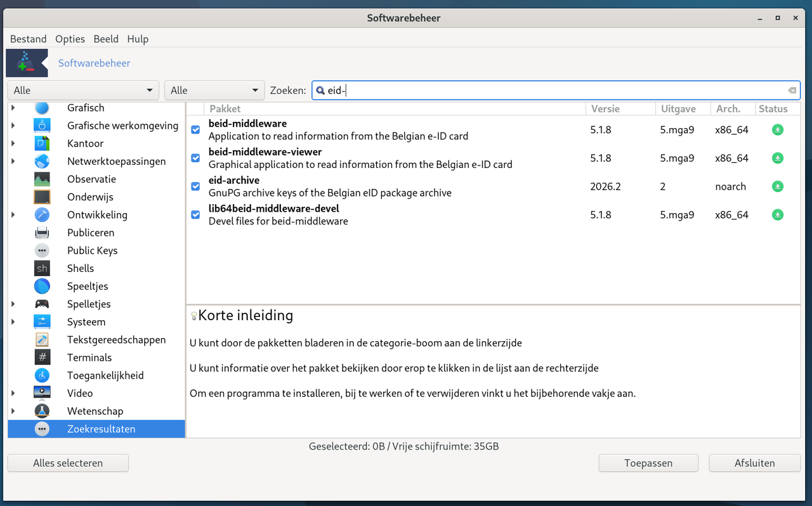
Task: Select the Zoekresultaten tree row
Action: [96, 429]
